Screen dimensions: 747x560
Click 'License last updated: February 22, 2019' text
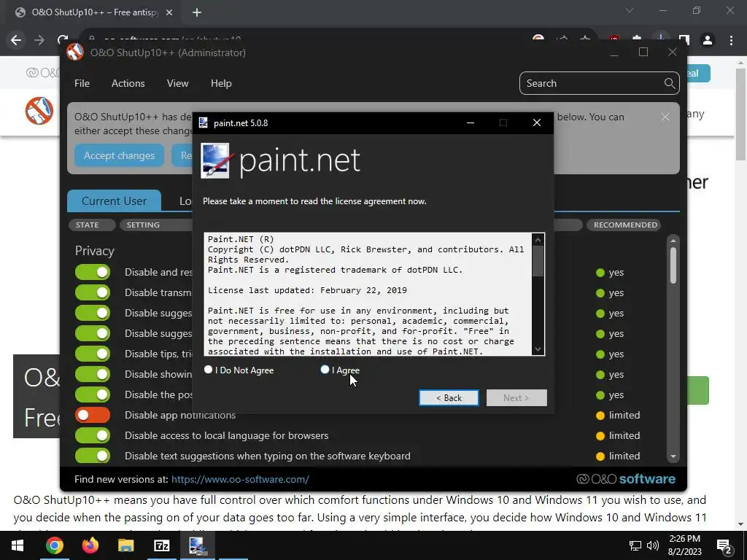pos(307,290)
